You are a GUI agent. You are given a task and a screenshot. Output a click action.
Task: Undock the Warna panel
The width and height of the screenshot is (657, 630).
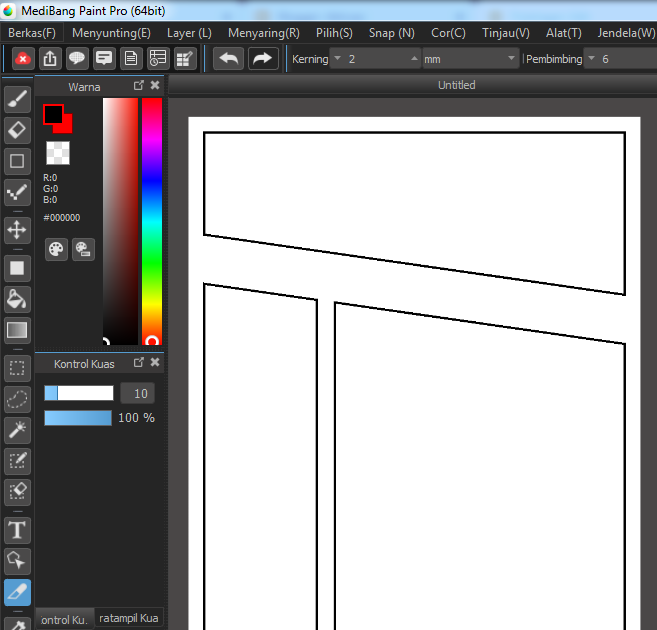pos(138,85)
